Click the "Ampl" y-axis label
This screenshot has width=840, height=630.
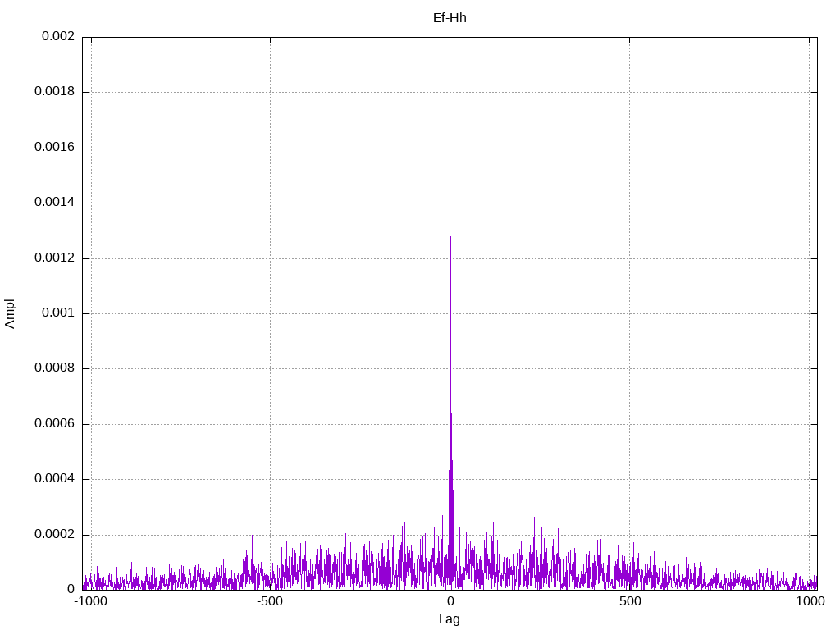10,313
